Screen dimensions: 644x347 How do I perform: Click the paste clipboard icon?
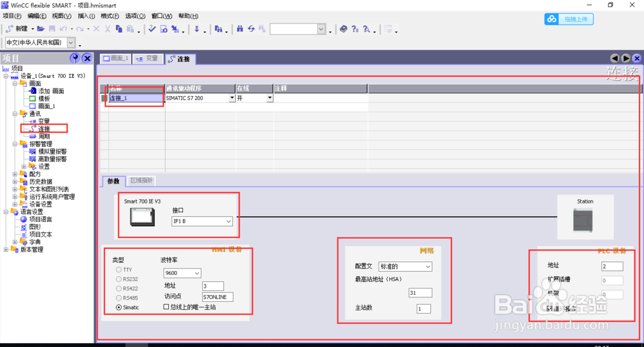pos(130,29)
